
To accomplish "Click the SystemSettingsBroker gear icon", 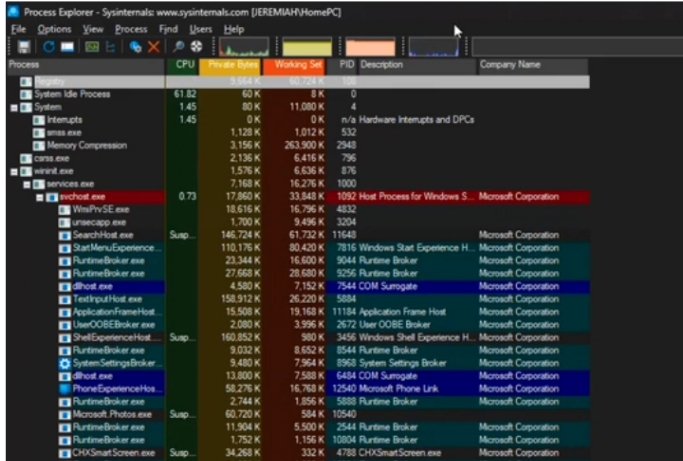I will point(65,363).
